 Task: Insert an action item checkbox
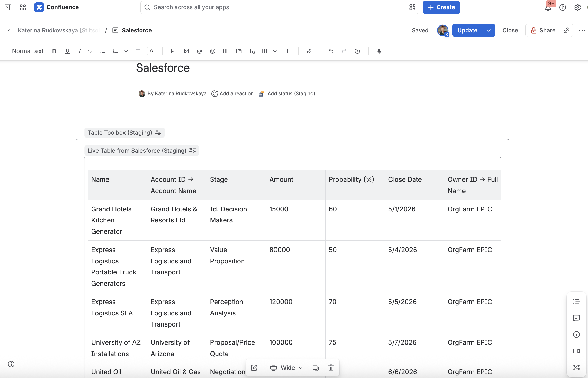(x=173, y=51)
